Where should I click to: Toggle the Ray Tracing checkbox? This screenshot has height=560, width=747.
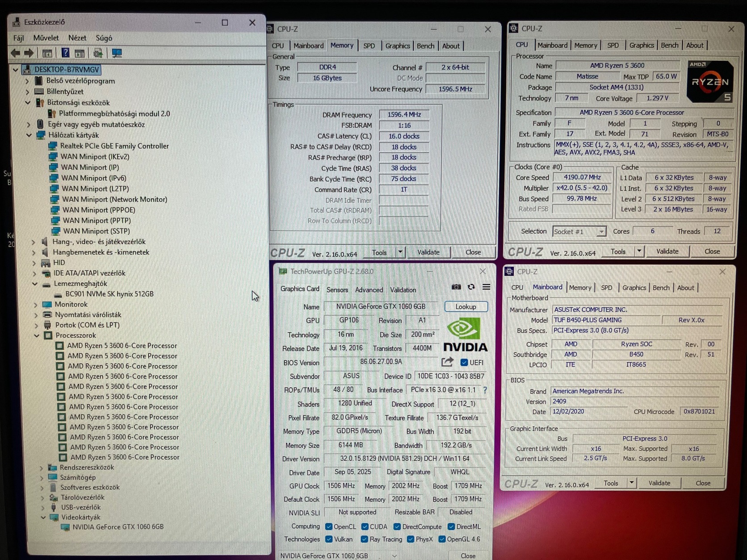pyautogui.click(x=364, y=539)
